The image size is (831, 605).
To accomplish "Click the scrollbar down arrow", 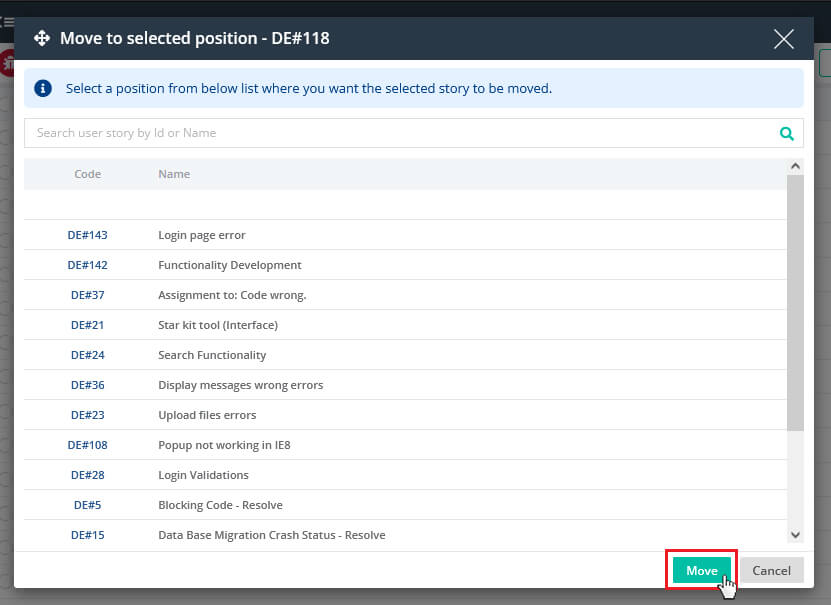I will [x=795, y=535].
